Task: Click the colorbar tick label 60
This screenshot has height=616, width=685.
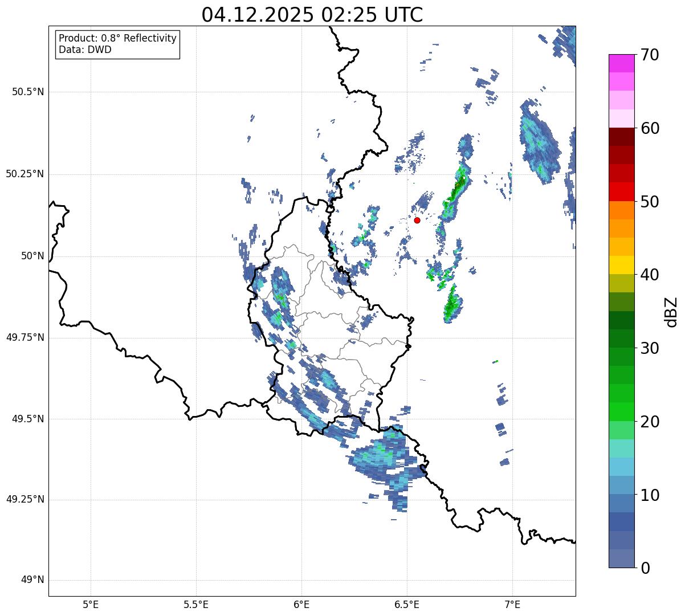Action: coord(650,128)
